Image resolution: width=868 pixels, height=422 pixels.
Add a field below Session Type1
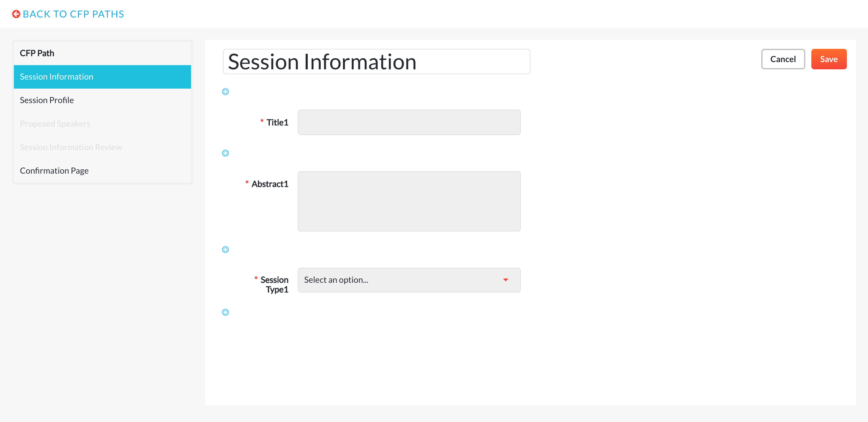coord(225,313)
